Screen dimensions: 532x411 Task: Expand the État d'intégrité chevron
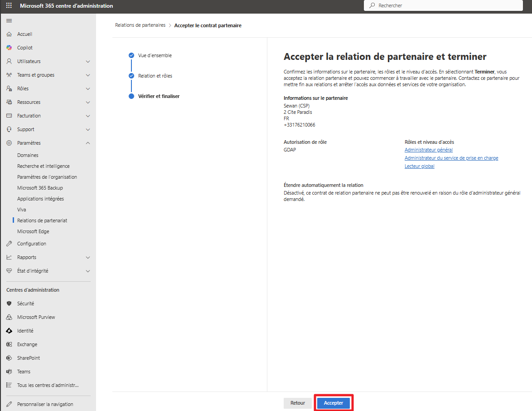click(88, 271)
